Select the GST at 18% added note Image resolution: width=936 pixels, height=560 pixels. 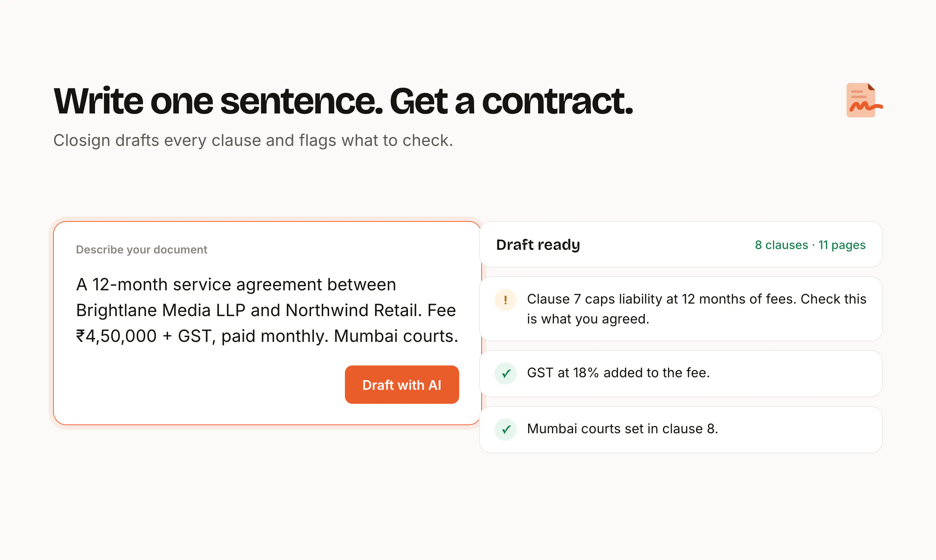(x=681, y=373)
